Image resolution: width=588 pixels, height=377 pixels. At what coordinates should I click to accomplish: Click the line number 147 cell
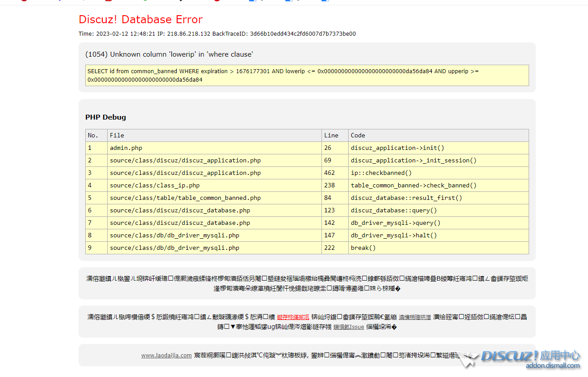pos(335,235)
